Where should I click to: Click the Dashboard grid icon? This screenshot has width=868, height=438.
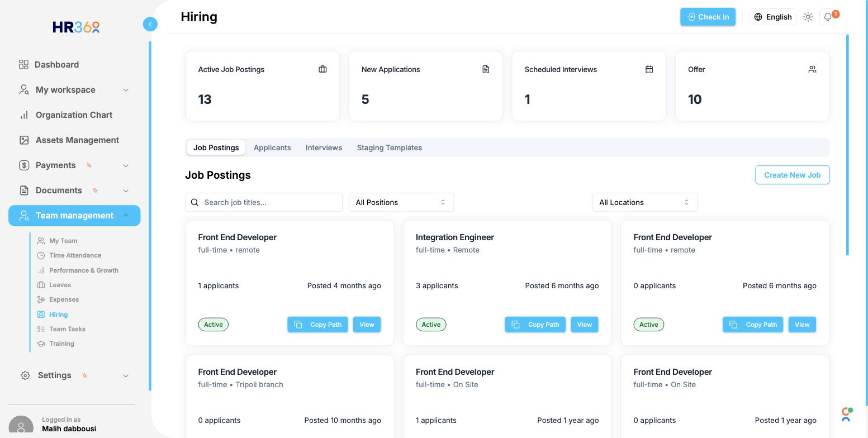(23, 65)
